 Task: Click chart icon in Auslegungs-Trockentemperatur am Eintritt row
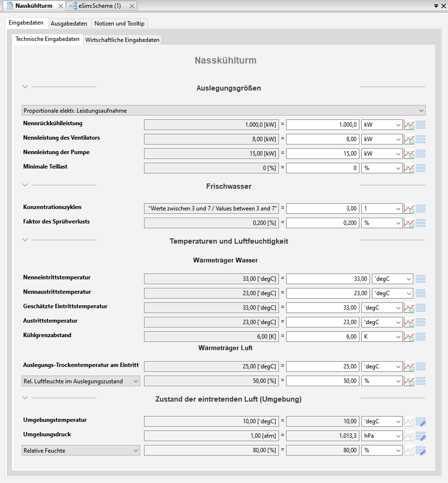coord(409,367)
